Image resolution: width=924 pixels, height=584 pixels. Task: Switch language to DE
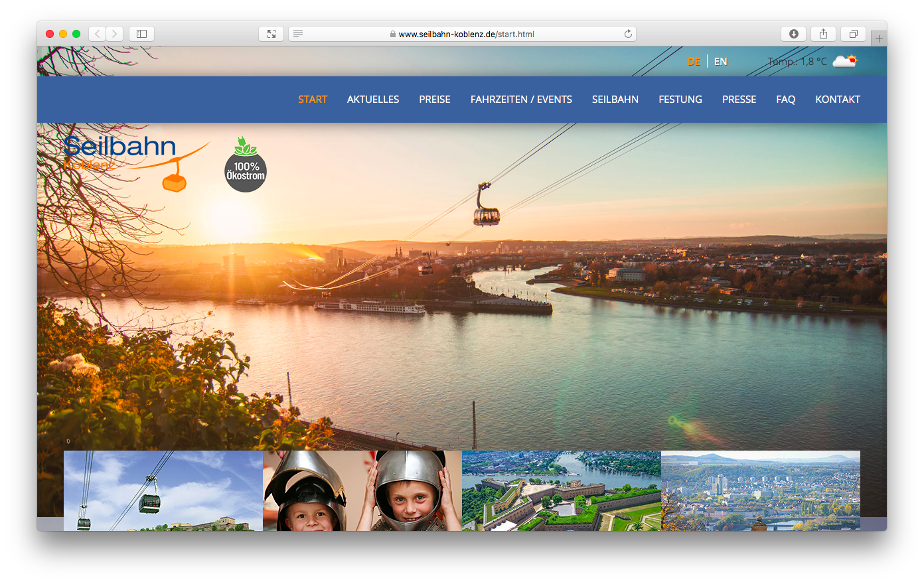click(694, 62)
